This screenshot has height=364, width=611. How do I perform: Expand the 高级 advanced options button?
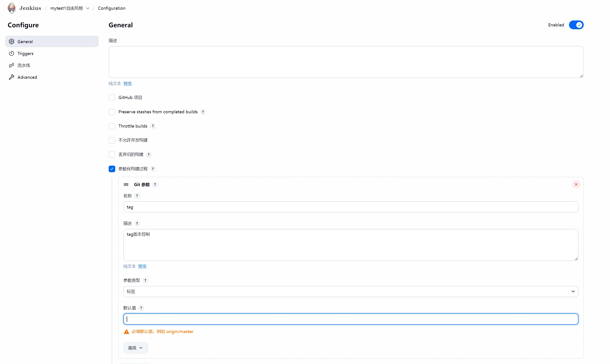[x=135, y=348]
